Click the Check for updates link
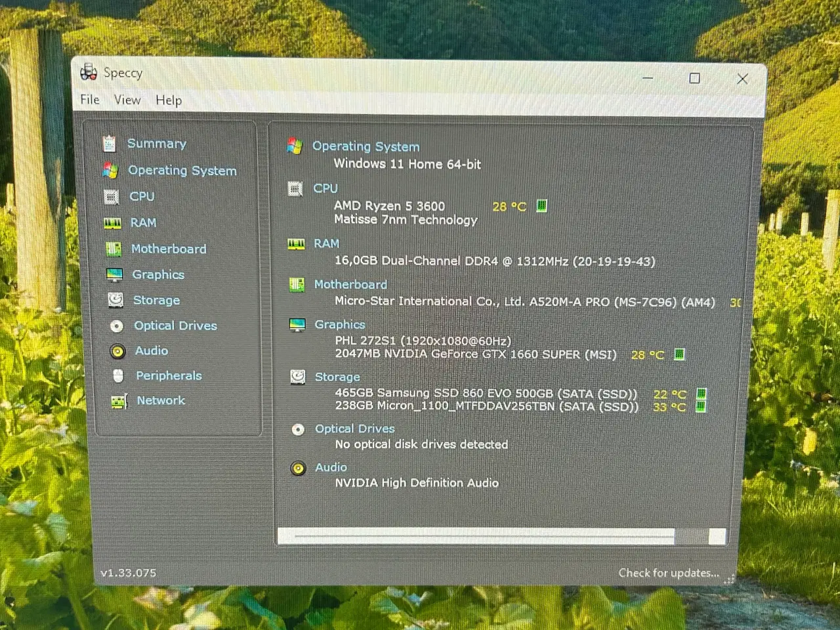Screen dimensions: 840x630 pyautogui.click(x=668, y=573)
